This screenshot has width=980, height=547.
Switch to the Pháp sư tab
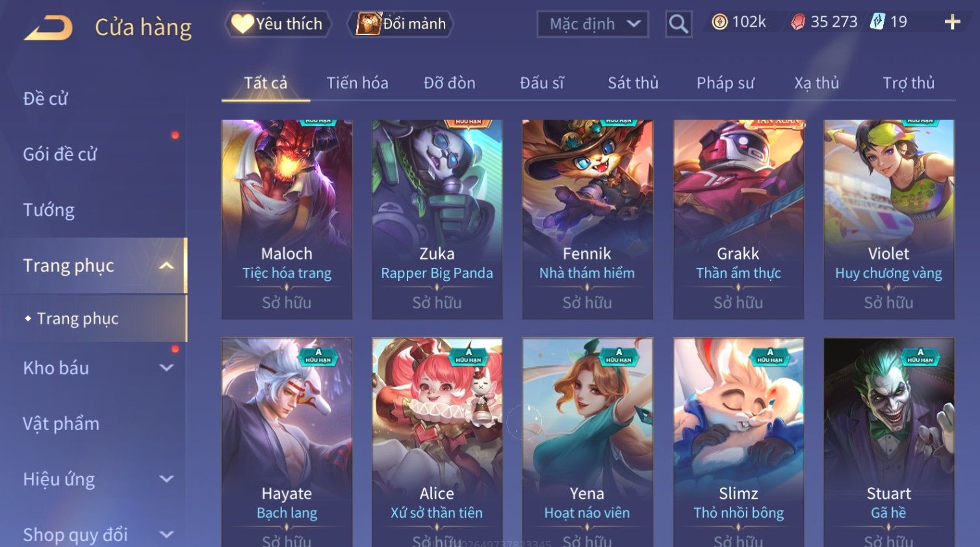725,83
